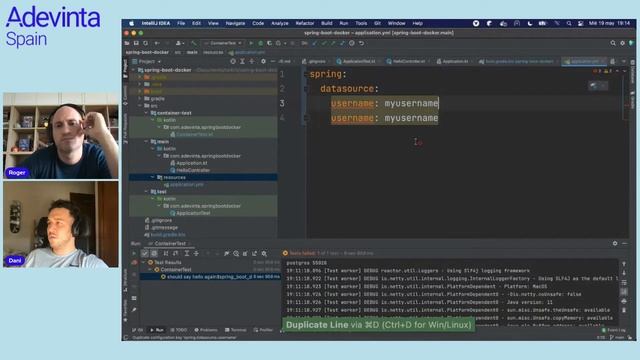Image resolution: width=640 pixels, height=360 pixels.
Task: Collapse the resources folder node
Action: coord(152,178)
